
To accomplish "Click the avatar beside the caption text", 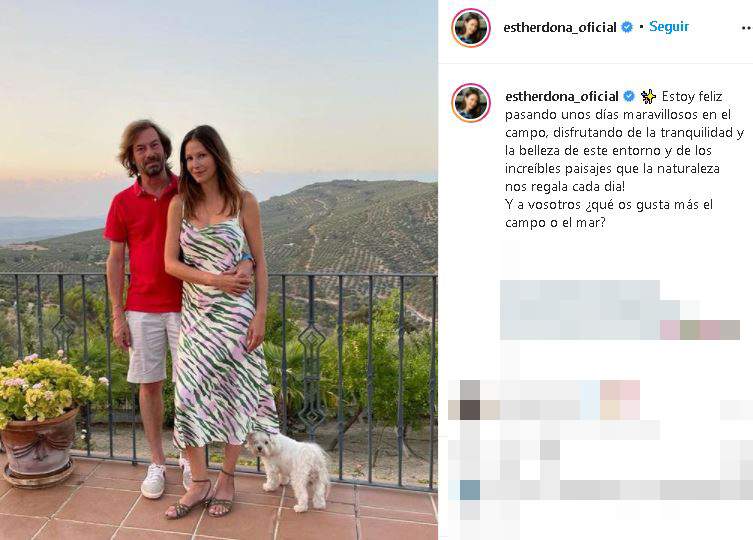I will (x=471, y=102).
